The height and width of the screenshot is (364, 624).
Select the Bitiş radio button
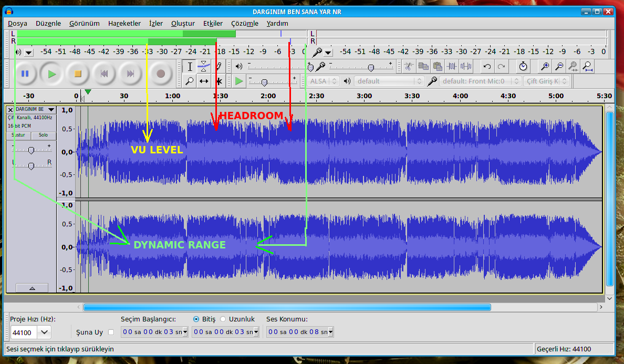196,319
